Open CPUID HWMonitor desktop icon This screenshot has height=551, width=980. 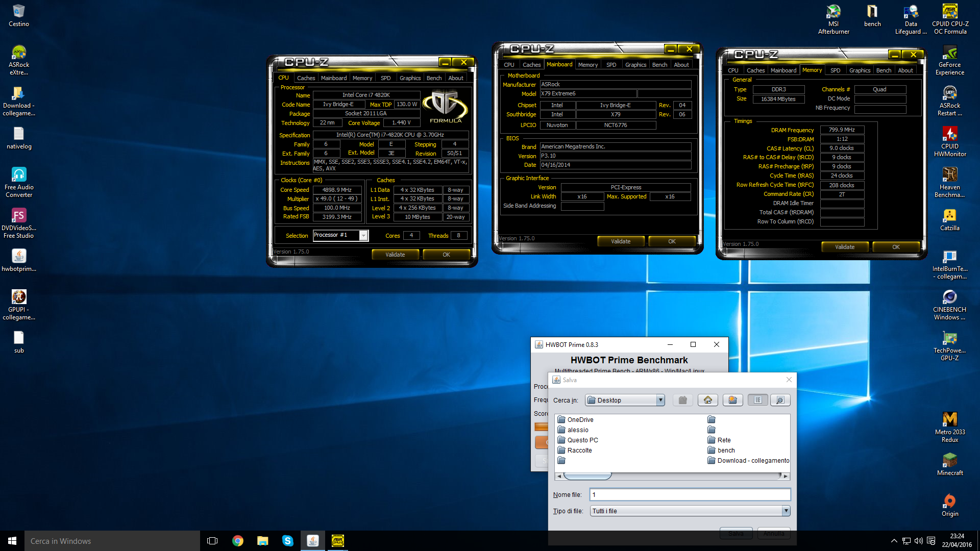[950, 142]
